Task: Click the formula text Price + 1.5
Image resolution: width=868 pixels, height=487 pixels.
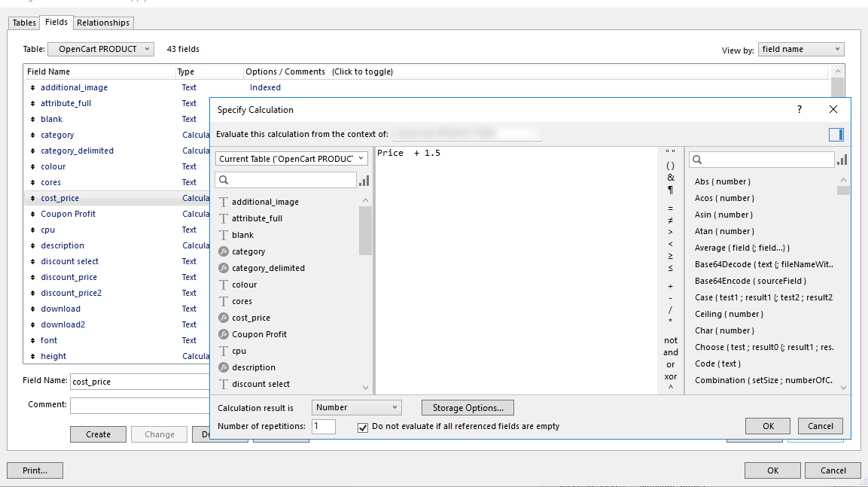Action: click(409, 154)
